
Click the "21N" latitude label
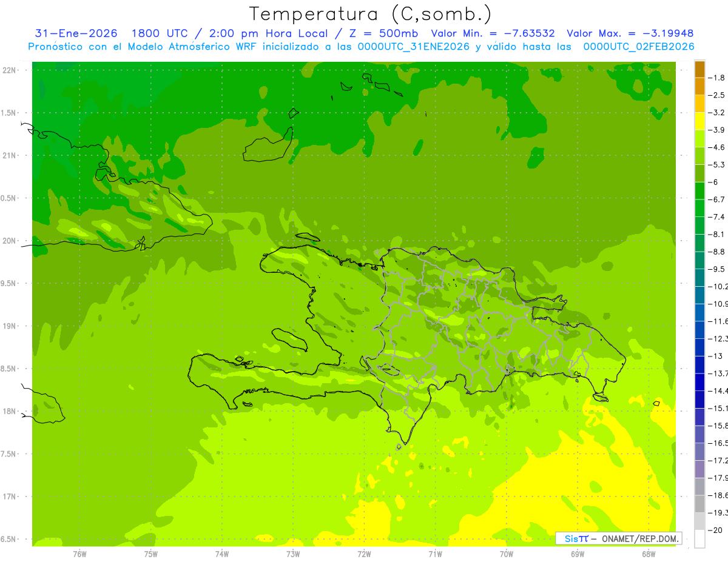[10, 156]
